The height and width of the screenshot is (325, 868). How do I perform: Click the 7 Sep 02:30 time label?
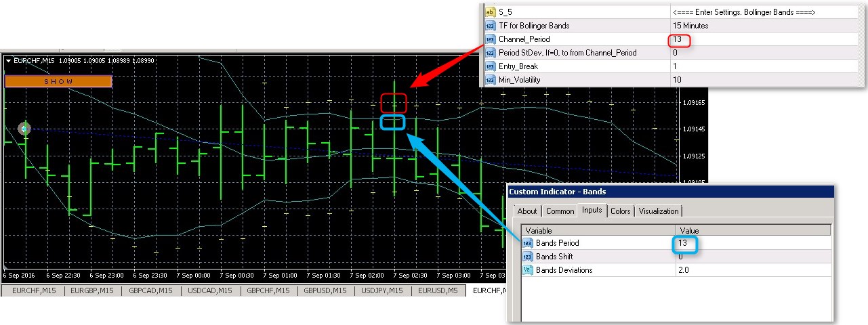(411, 276)
